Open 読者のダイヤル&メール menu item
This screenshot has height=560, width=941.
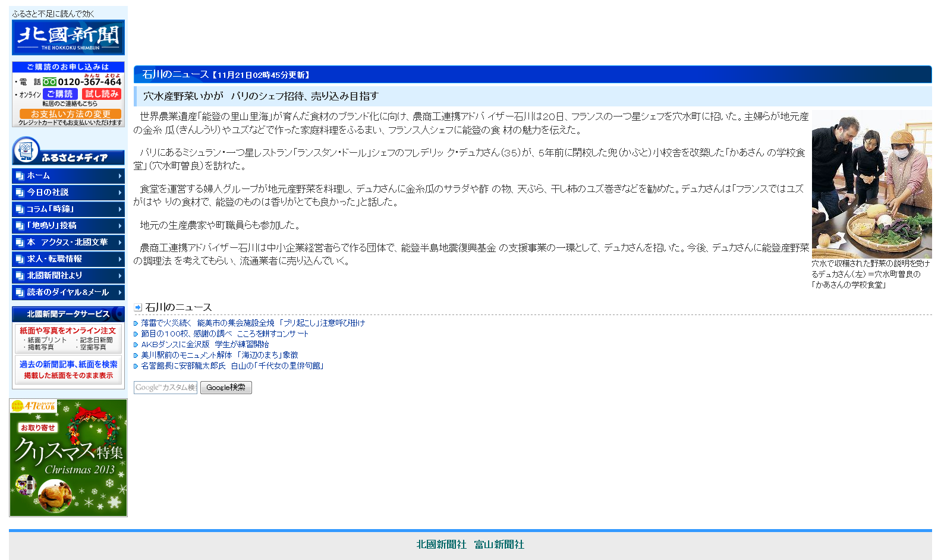[x=68, y=292]
